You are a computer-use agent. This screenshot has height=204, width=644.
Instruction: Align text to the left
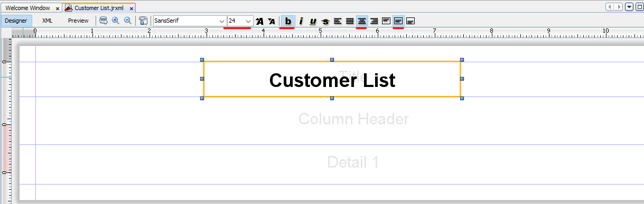pos(338,21)
